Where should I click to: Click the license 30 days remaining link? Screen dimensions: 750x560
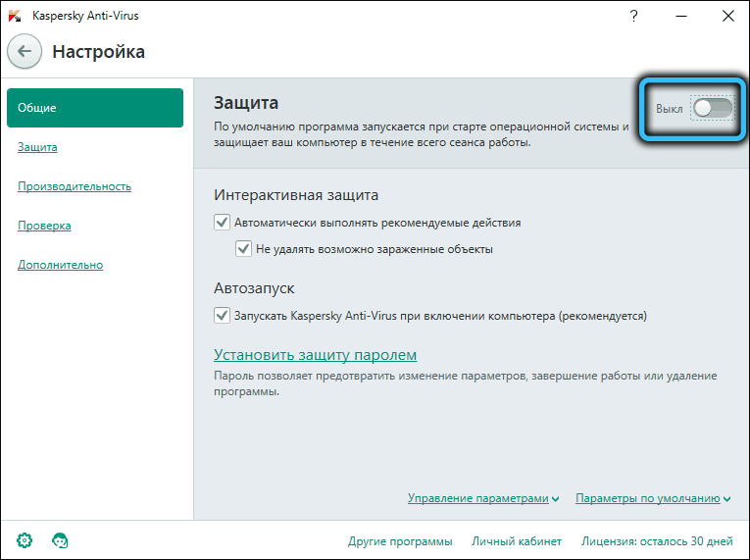tap(657, 541)
